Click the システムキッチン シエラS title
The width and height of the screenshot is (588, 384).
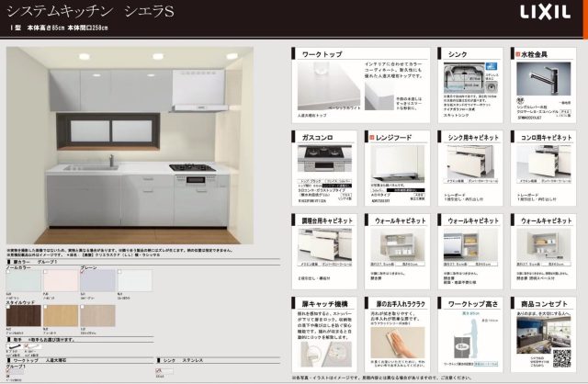pyautogui.click(x=91, y=12)
